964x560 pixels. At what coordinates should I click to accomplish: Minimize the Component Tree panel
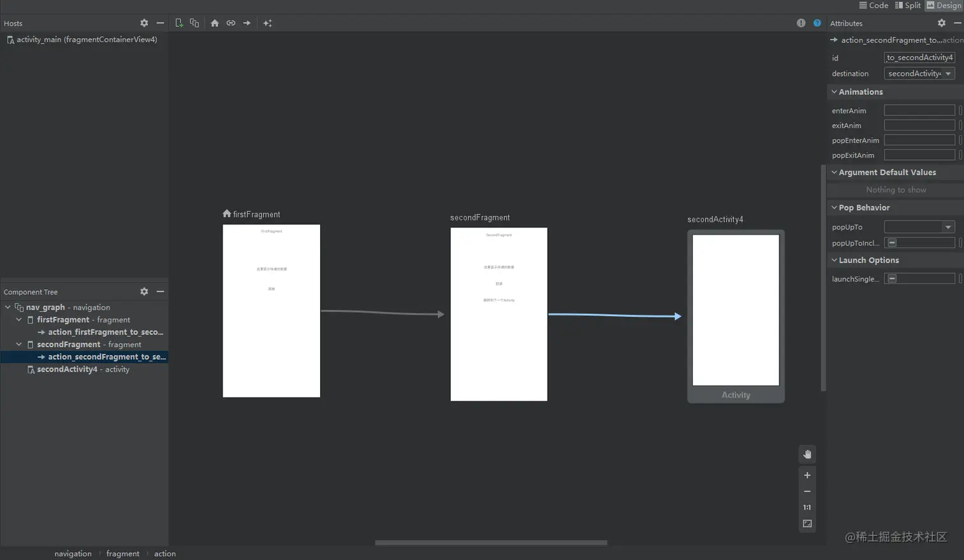pos(160,291)
